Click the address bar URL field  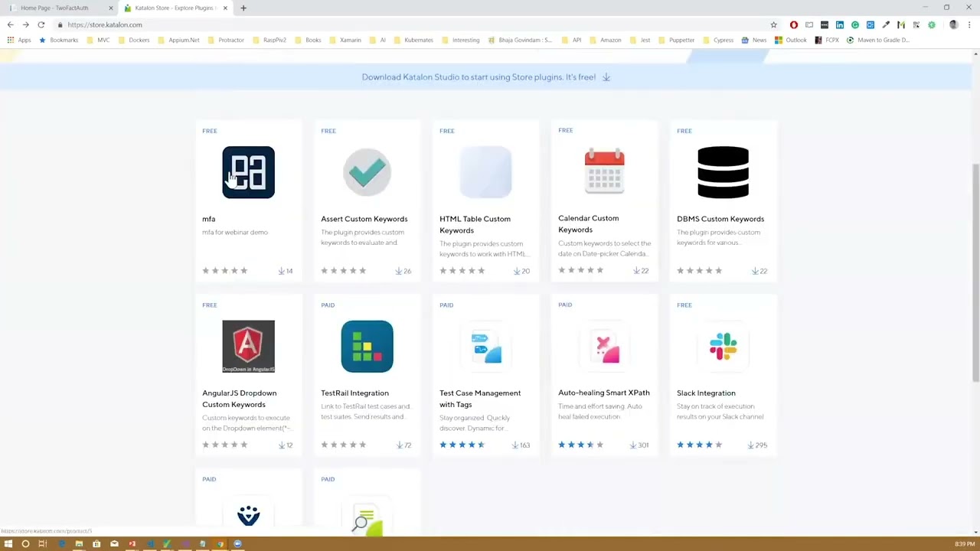[413, 24]
